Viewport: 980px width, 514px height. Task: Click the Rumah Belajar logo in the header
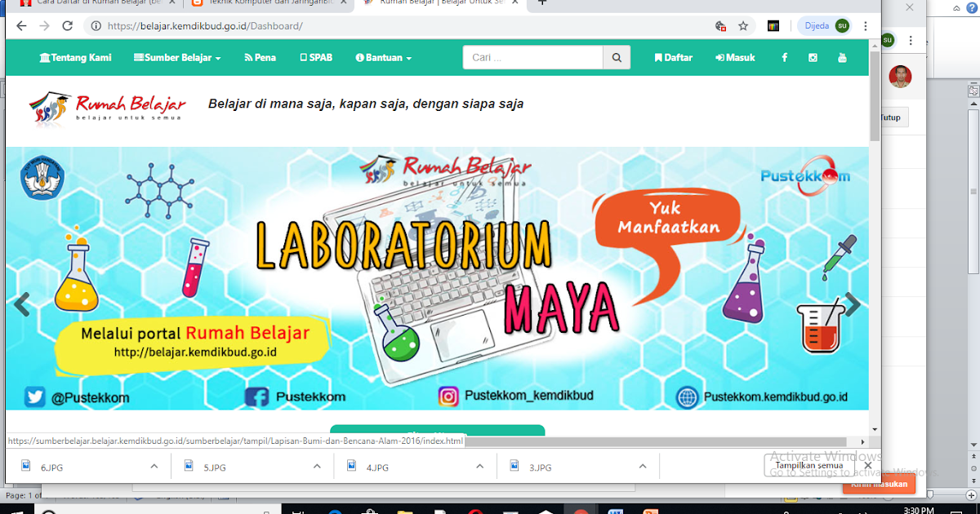point(107,106)
